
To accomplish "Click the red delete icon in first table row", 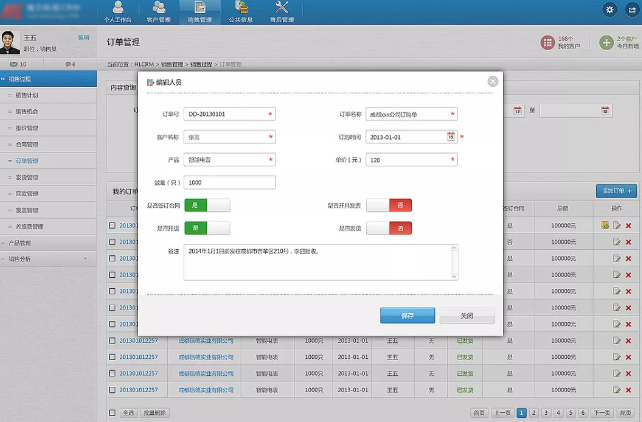I will tap(629, 226).
